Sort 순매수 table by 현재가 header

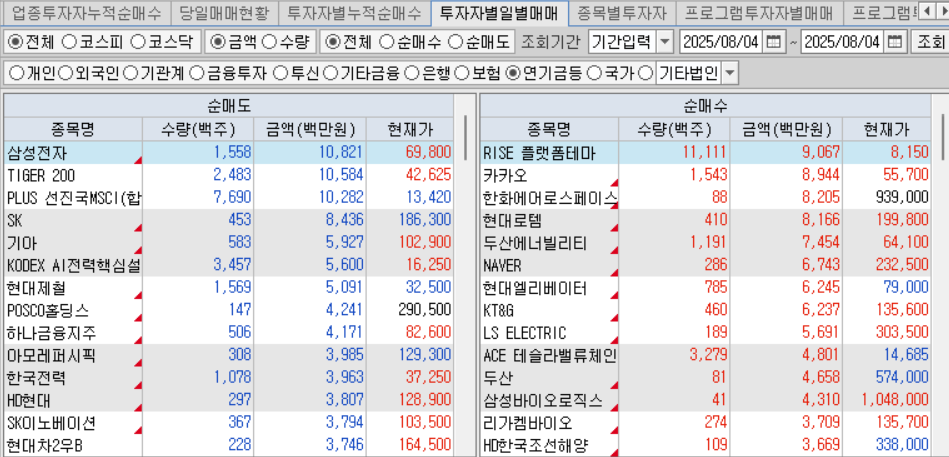click(889, 129)
